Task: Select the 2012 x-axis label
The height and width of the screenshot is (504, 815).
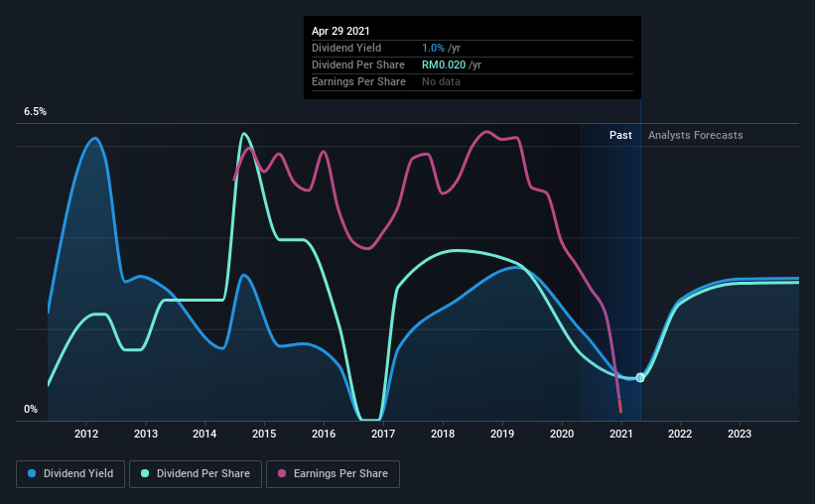Action: pyautogui.click(x=86, y=434)
